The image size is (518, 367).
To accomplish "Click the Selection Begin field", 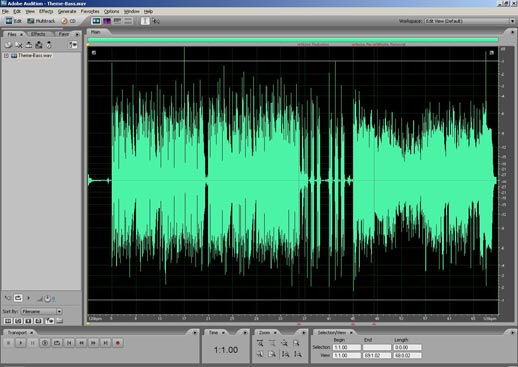I will pyautogui.click(x=347, y=347).
